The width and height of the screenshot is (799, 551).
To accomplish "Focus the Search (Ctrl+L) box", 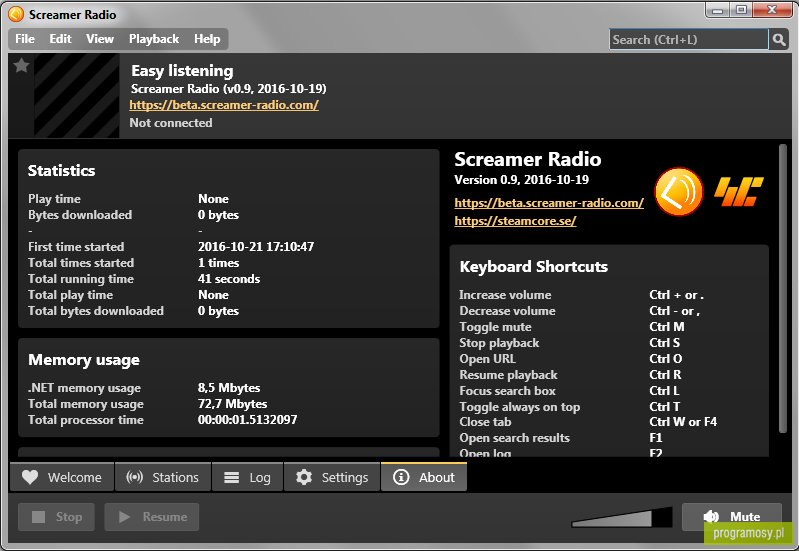I will pos(688,39).
